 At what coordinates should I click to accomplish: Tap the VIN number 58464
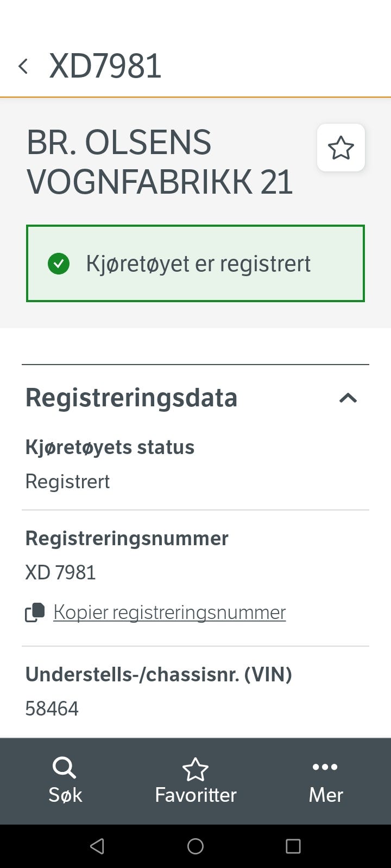[52, 709]
